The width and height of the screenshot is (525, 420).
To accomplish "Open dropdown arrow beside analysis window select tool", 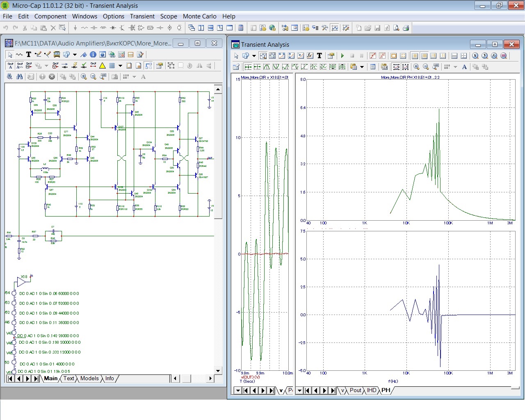I will [254, 56].
